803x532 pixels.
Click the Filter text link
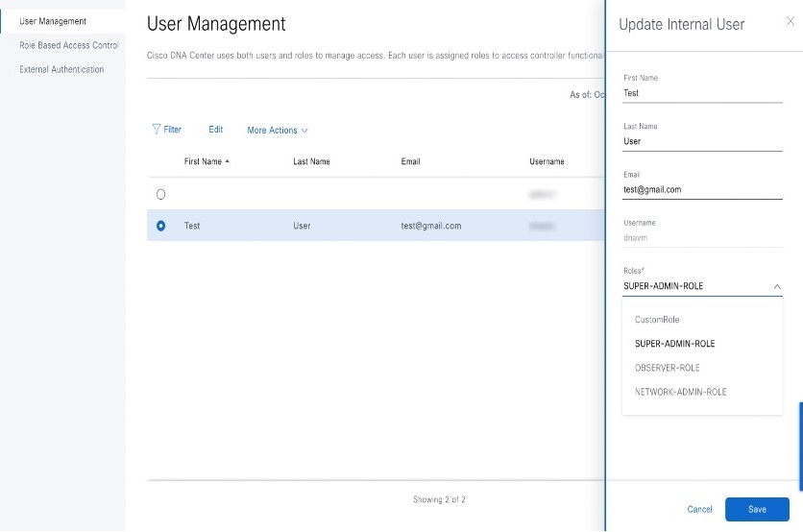point(173,130)
